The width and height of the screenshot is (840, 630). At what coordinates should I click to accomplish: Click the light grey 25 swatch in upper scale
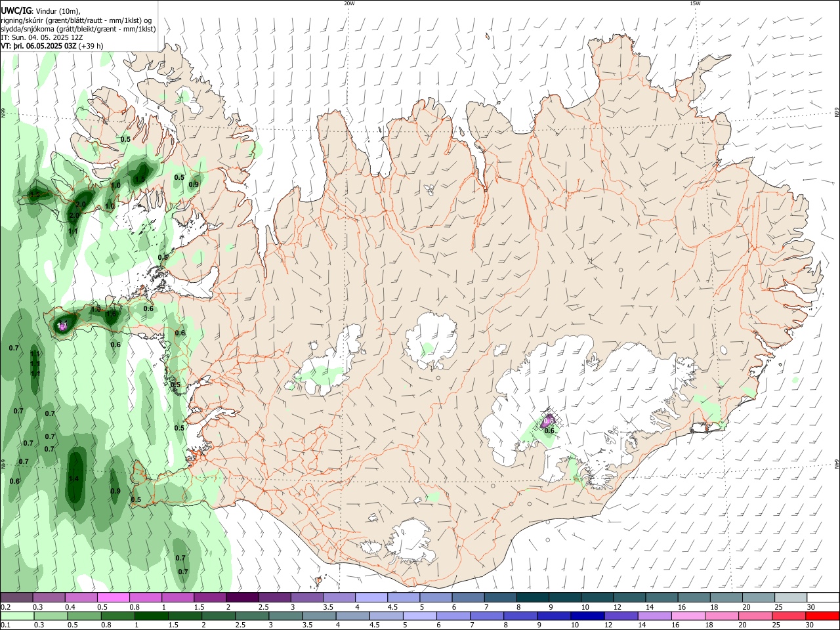[x=791, y=598]
